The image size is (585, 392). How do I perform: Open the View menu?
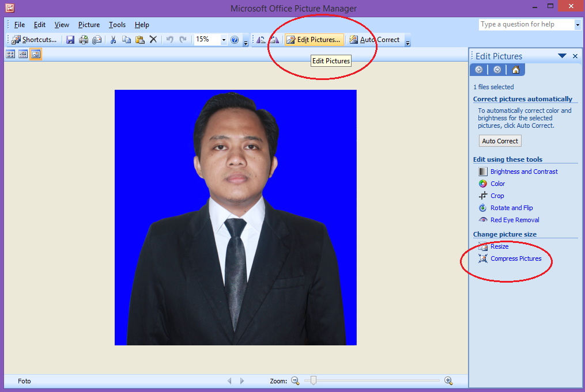(62, 25)
